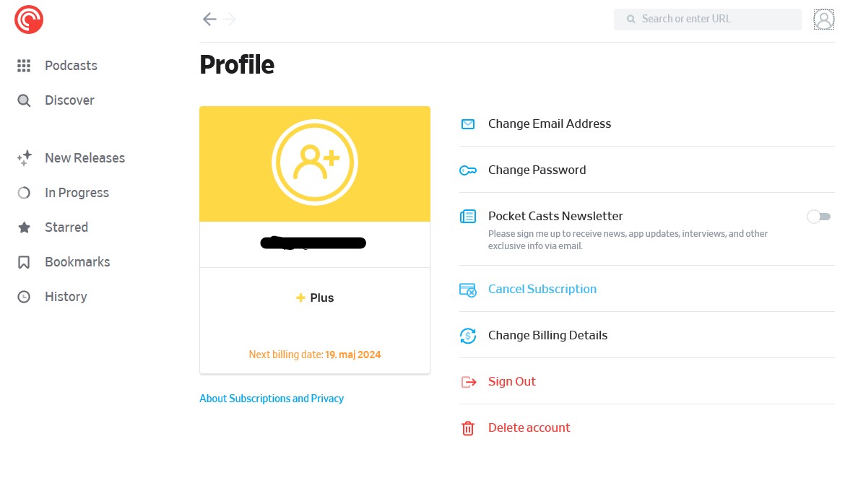Click the newsletter newspaper icon
Image resolution: width=845 pixels, height=504 pixels.
tap(468, 217)
